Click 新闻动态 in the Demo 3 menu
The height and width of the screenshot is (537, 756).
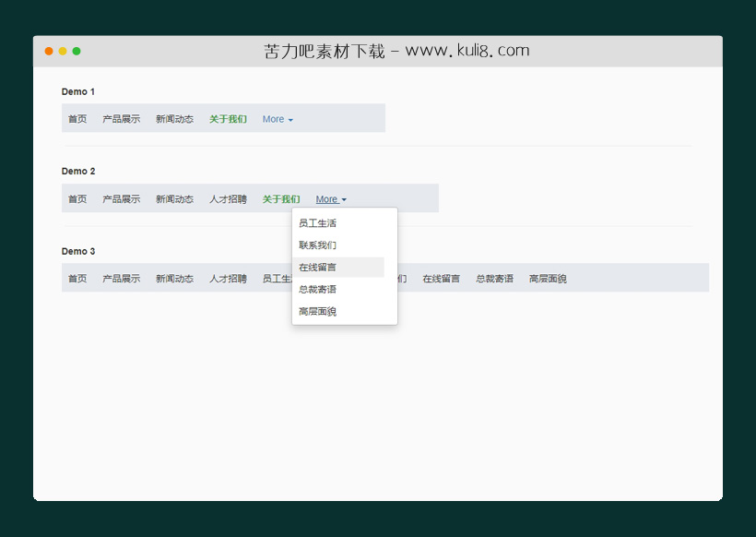click(175, 278)
